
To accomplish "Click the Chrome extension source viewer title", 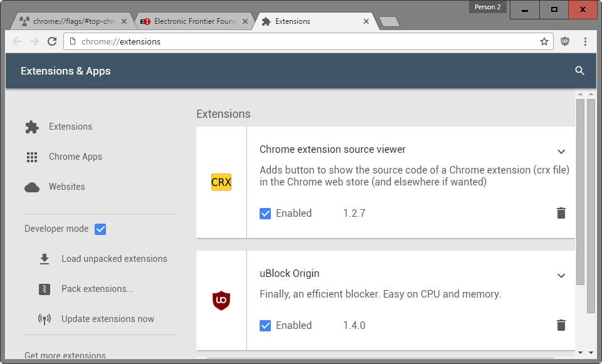I will point(332,149).
